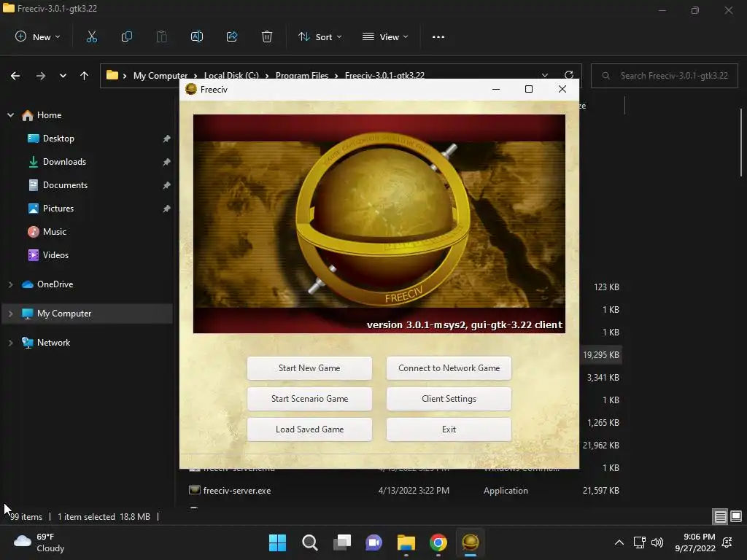Open Pictures in the navigation pane

[58, 209]
